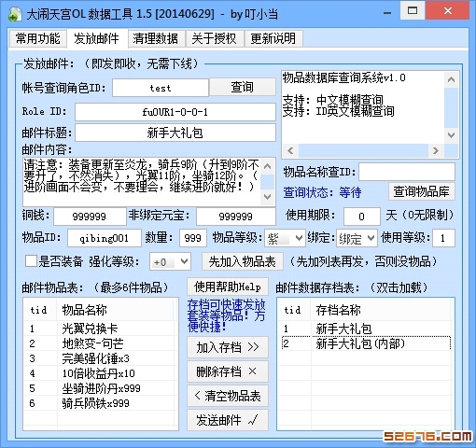Click the 物品名称查ID input field
The image size is (476, 448).
tap(407, 172)
